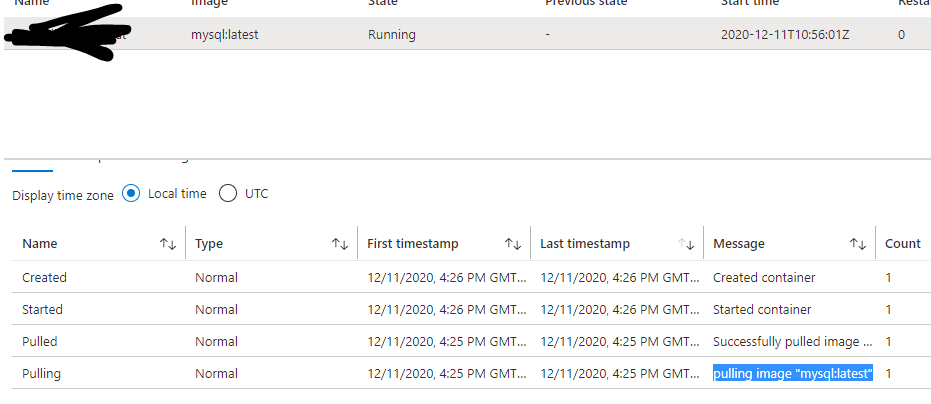Click highlighted pulling image "mysql:latest" message
This screenshot has height=404, width=931.
[x=792, y=373]
